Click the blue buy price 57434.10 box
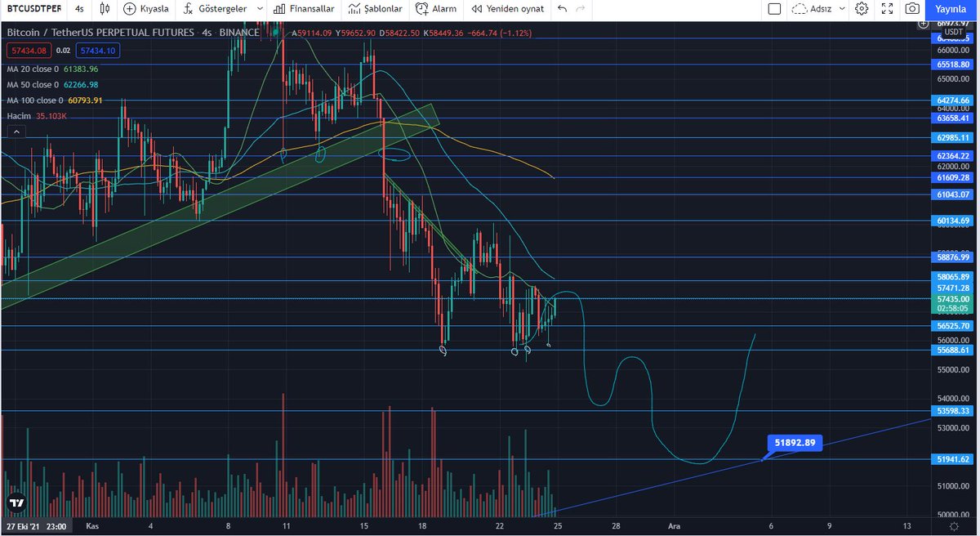Screen dimensions: 980x536 tap(97, 51)
